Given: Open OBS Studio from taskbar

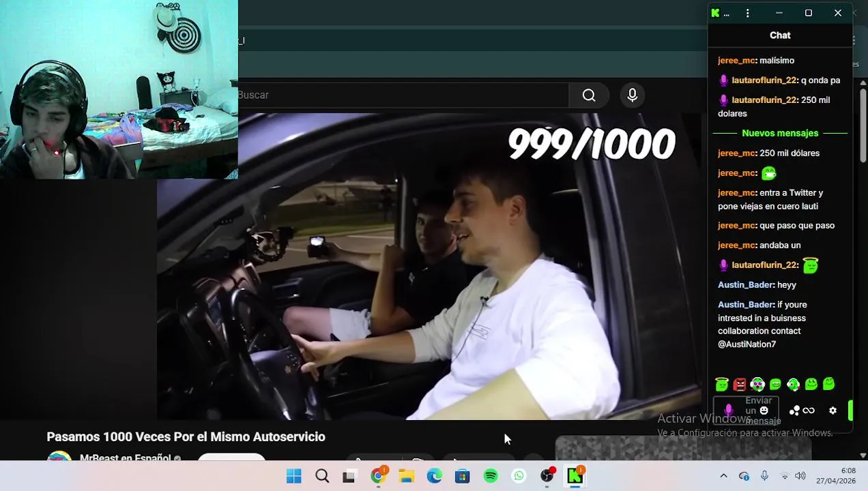Looking at the screenshot, I should 547,476.
